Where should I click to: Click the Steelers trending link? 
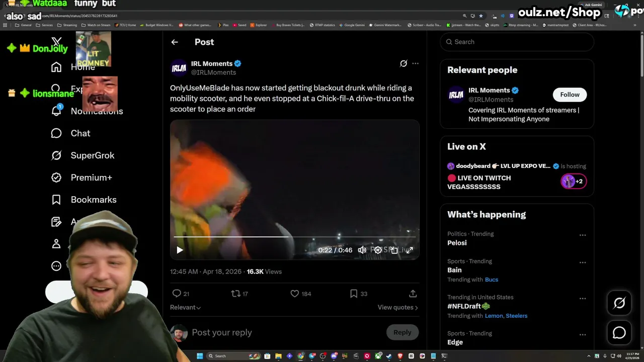[517, 316]
